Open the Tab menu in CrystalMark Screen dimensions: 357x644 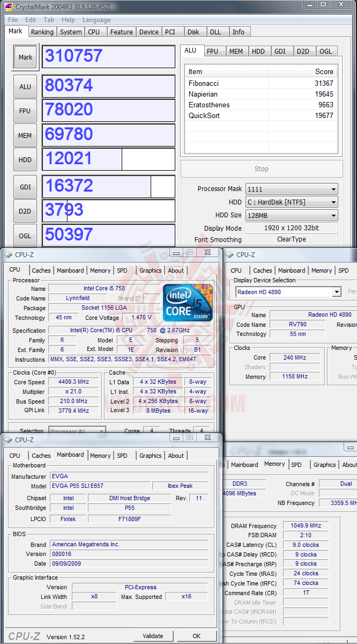[x=49, y=20]
